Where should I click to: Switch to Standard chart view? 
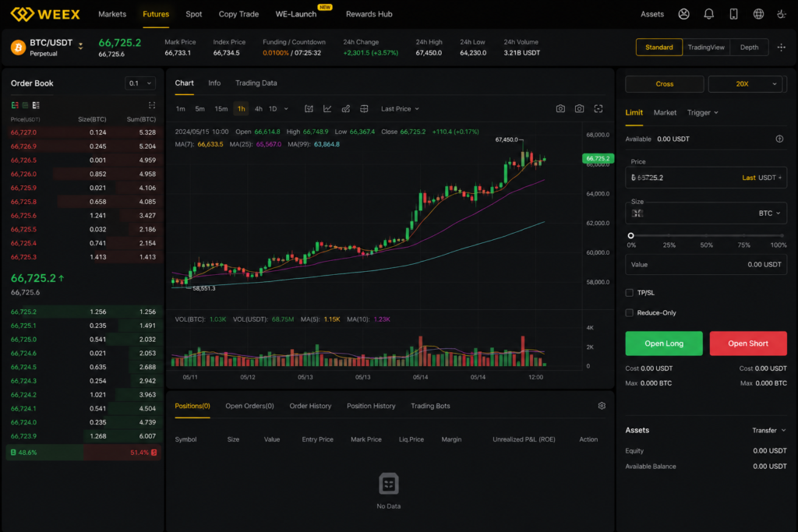pos(659,48)
